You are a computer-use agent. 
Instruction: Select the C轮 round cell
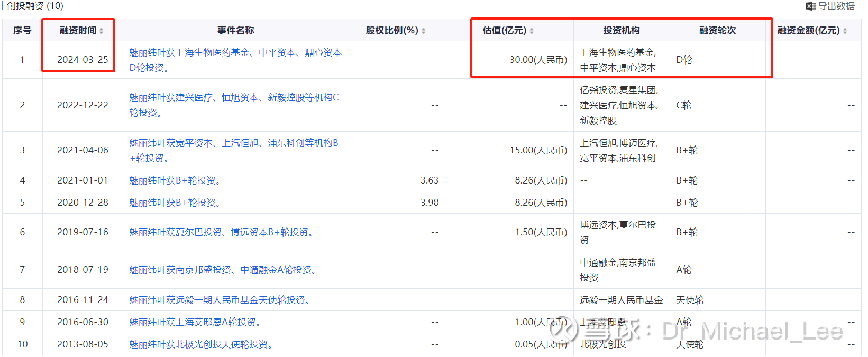718,105
